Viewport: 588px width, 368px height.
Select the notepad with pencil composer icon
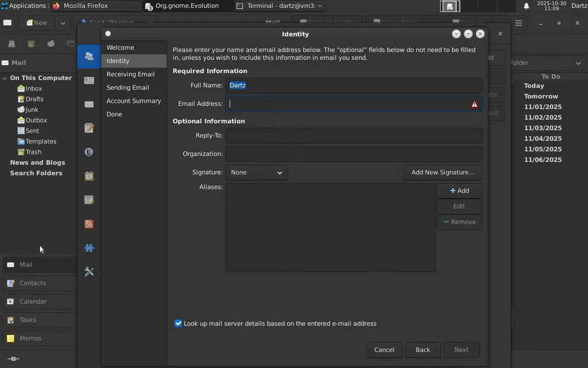(x=89, y=128)
